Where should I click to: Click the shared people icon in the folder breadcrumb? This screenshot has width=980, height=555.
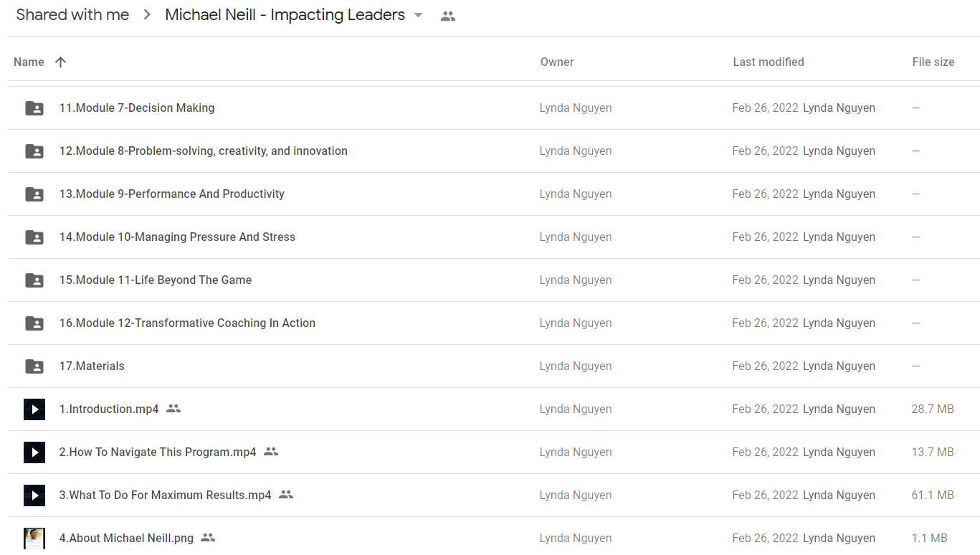(x=448, y=16)
